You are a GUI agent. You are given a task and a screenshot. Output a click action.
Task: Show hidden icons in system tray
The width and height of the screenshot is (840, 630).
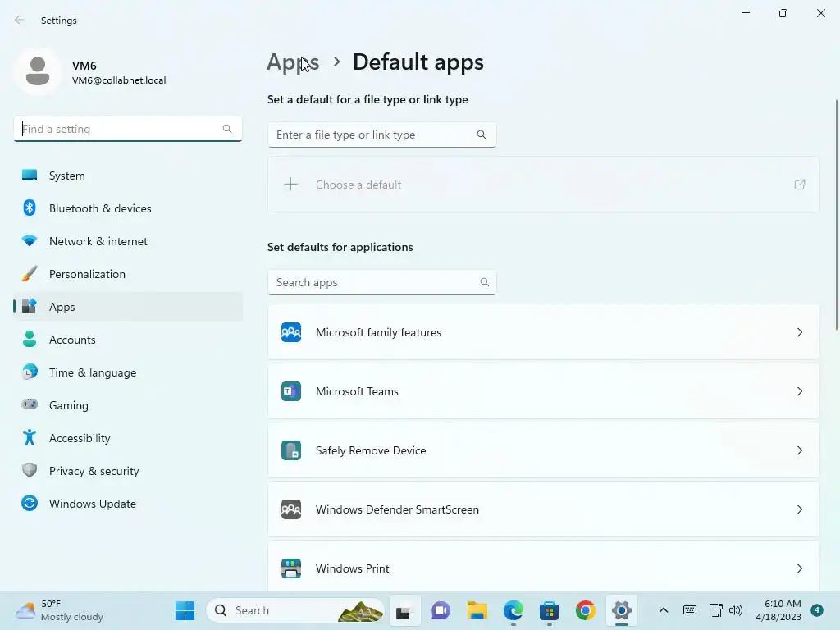tap(663, 610)
